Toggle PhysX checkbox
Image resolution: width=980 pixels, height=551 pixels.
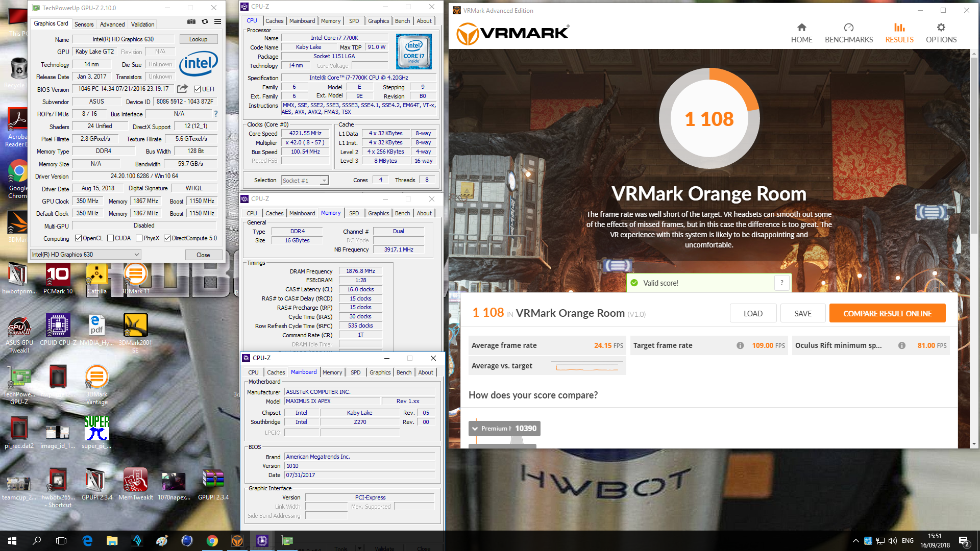tap(139, 238)
